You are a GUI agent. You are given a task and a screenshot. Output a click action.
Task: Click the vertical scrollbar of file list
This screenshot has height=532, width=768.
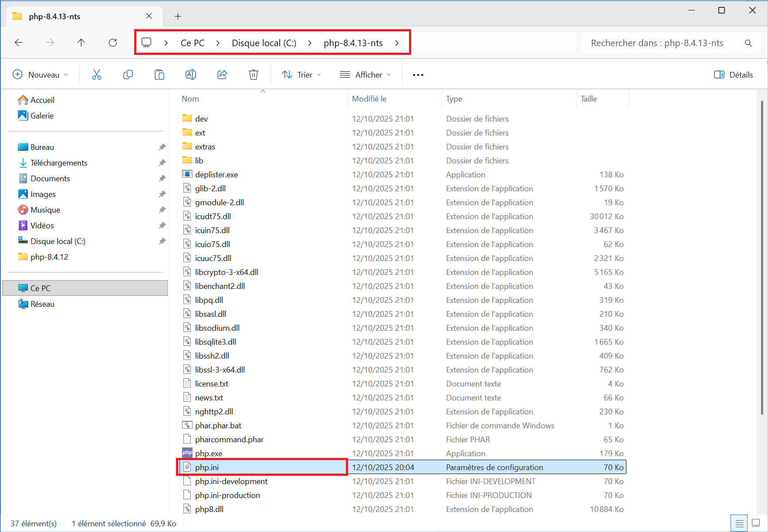click(761, 261)
